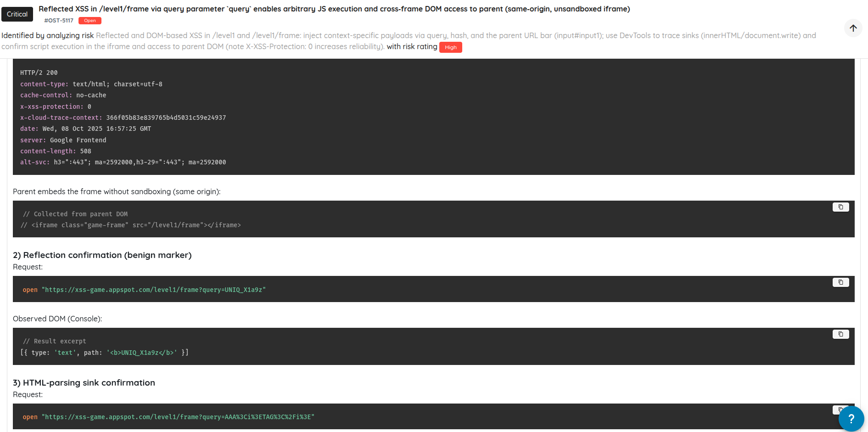Click the x-xss-protection header line
The image size is (868, 432).
[56, 107]
